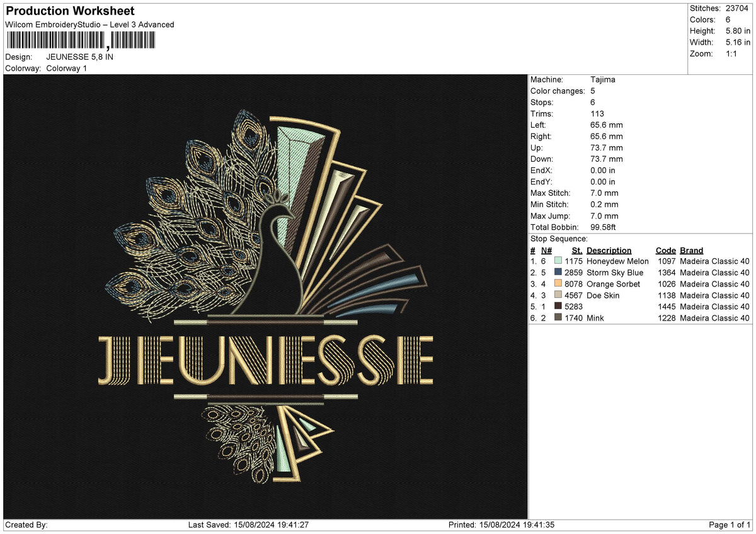This screenshot has width=756, height=534.
Task: Click the Stops value 6
Action: pyautogui.click(x=593, y=102)
